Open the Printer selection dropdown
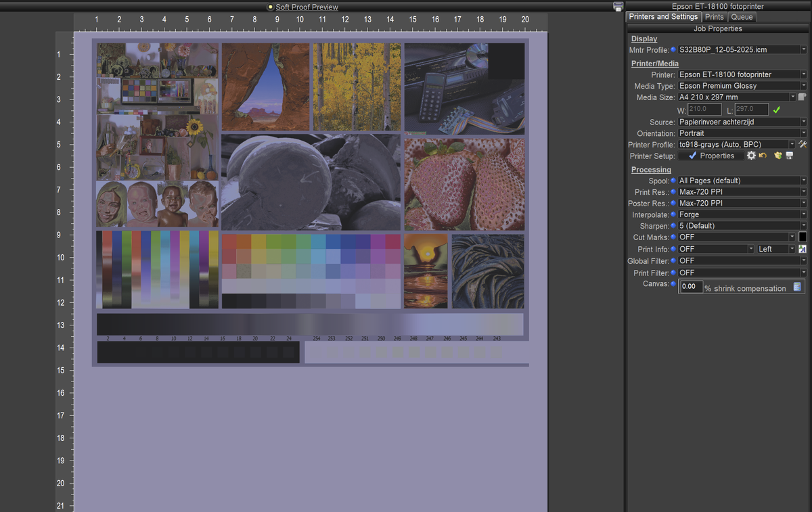Viewport: 812px width, 512px height. pos(742,74)
